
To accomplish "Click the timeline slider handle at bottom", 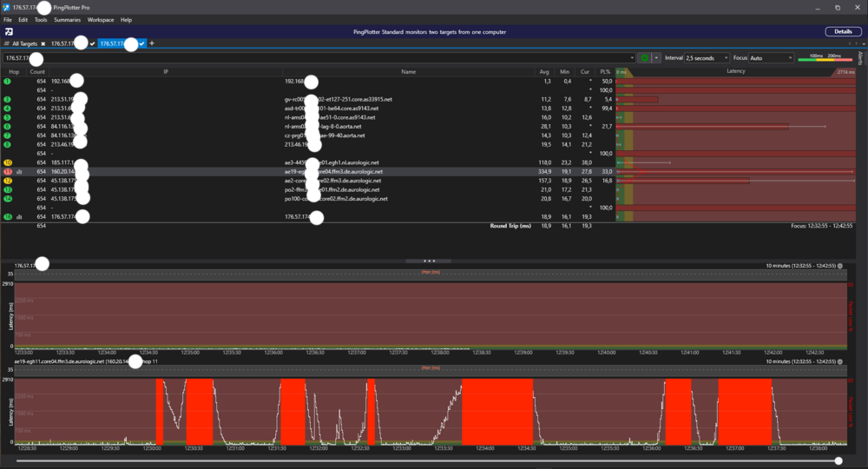I will [838, 460].
